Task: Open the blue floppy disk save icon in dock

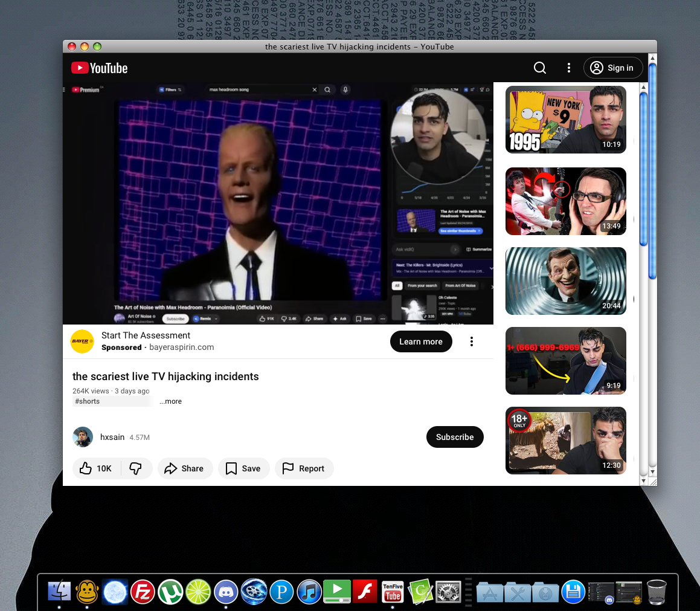Action: point(573,591)
